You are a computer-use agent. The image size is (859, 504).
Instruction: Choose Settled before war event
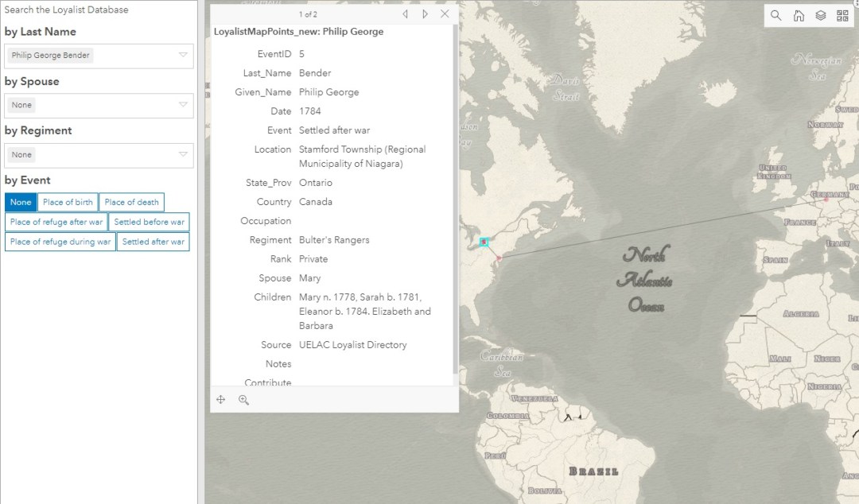point(149,222)
